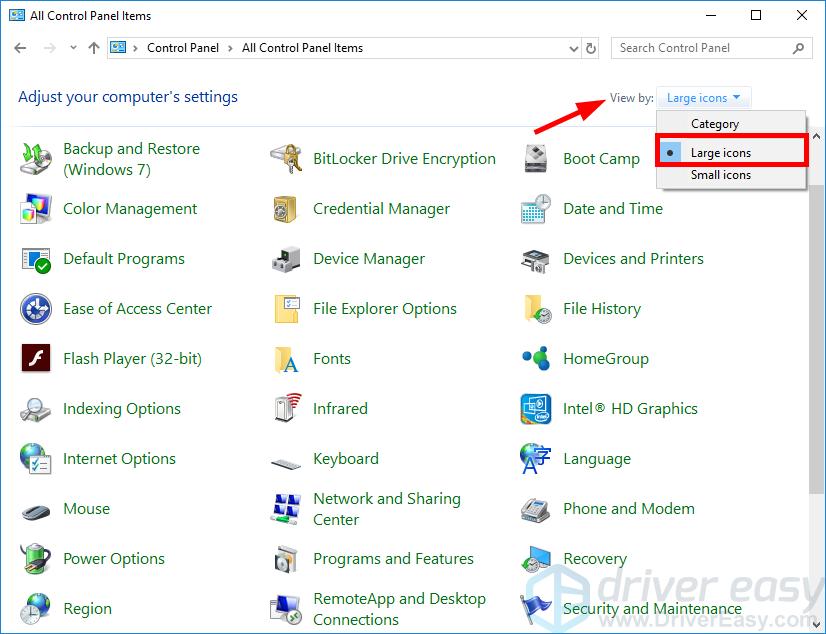Click the Fonts folder icon
This screenshot has width=826, height=634.
287,359
